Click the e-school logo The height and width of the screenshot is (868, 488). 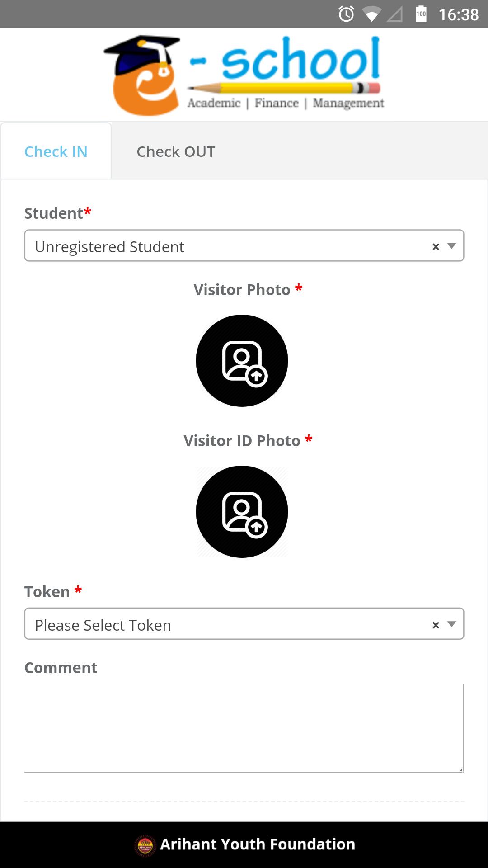pyautogui.click(x=244, y=75)
